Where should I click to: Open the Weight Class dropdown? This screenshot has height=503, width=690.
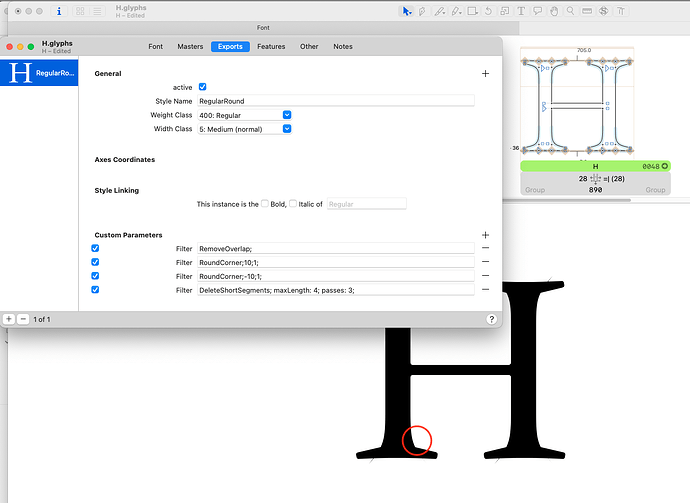287,115
